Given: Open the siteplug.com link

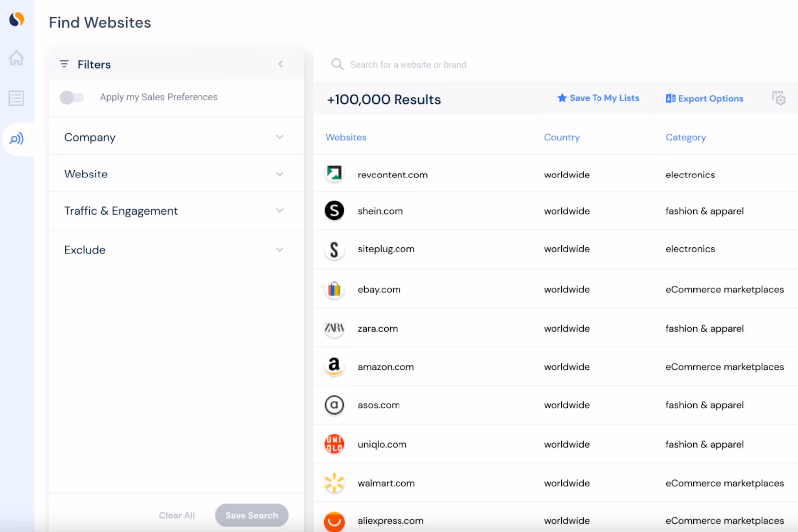Looking at the screenshot, I should pos(386,249).
